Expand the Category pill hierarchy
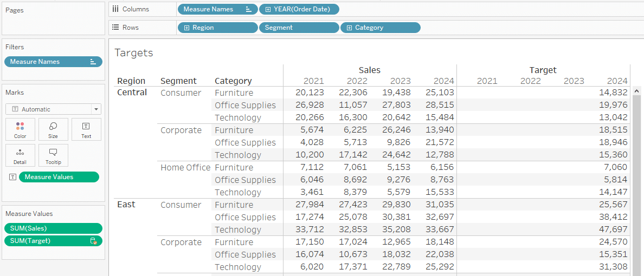The height and width of the screenshot is (276, 644). tap(349, 28)
